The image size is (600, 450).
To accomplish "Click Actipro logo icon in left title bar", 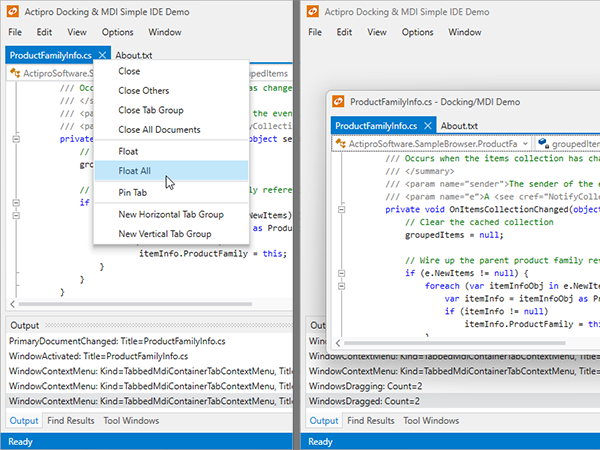I will (14, 11).
